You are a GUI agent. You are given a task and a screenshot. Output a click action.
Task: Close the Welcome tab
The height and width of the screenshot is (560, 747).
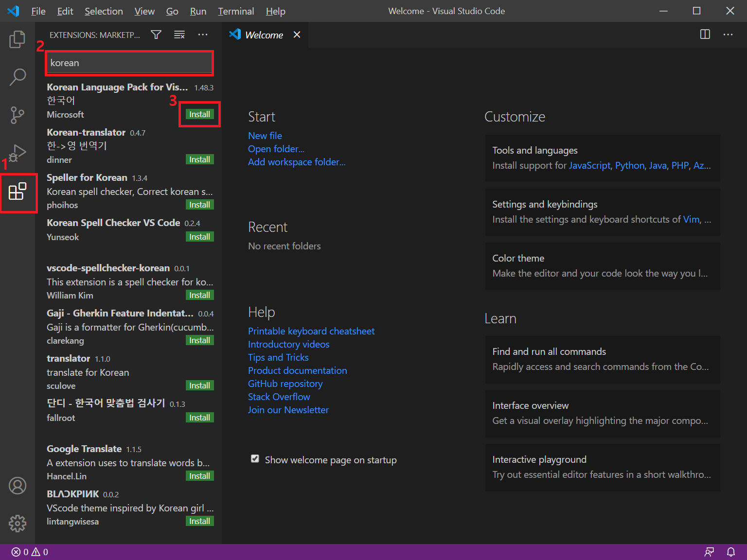[x=297, y=35]
